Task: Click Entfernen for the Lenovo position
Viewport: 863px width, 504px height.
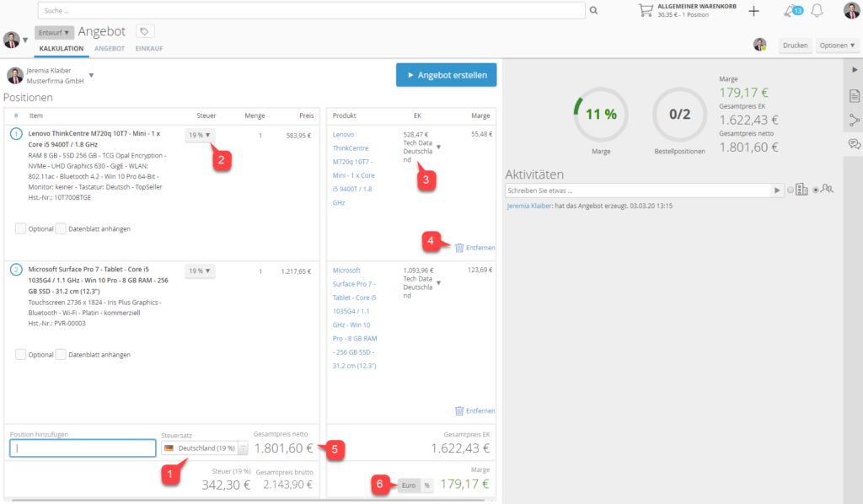Action: [480, 248]
